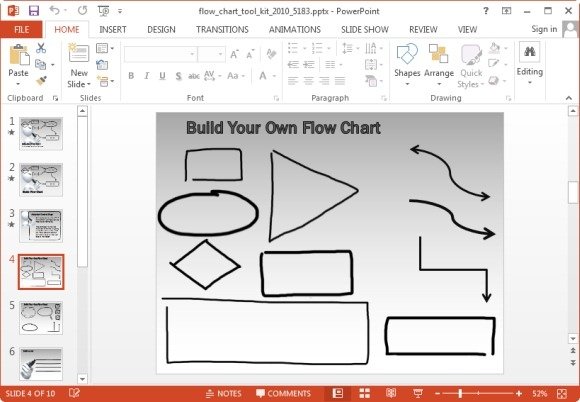Open the Font Color dropdown arrow
The width and height of the screenshot is (580, 402).
click(275, 76)
